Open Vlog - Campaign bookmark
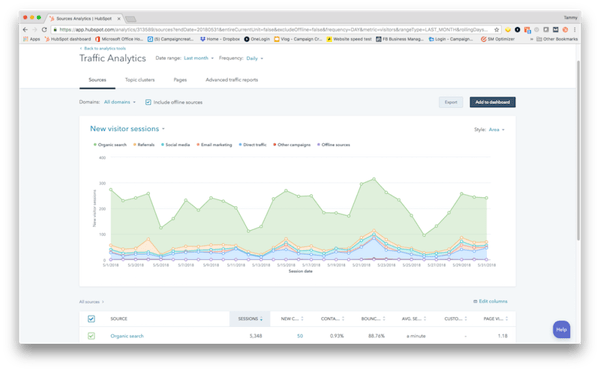600x371 pixels. [298, 39]
